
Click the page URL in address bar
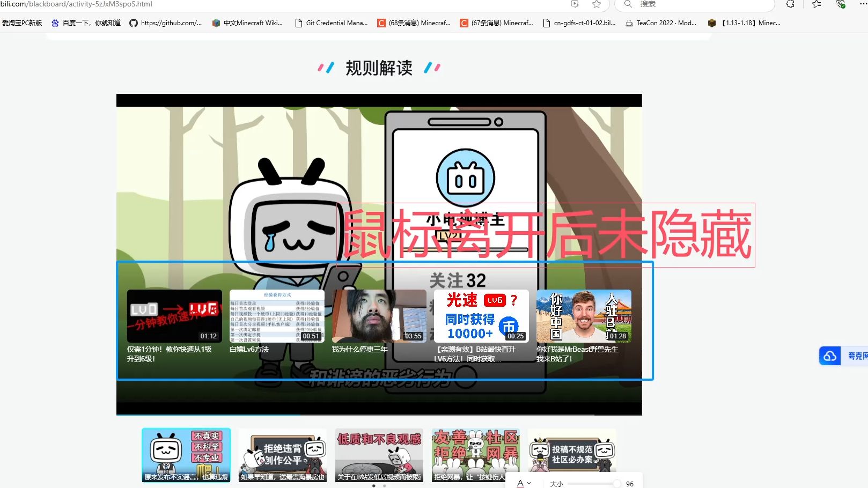pyautogui.click(x=76, y=4)
